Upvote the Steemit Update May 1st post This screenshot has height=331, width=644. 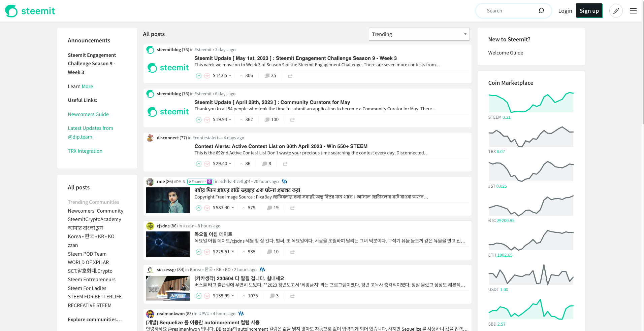(x=199, y=76)
